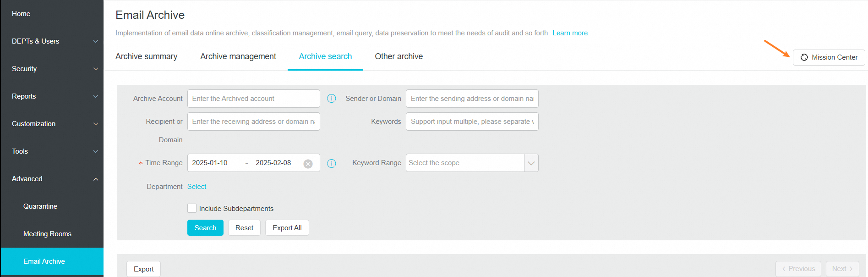Click the Export All button

[x=287, y=228]
